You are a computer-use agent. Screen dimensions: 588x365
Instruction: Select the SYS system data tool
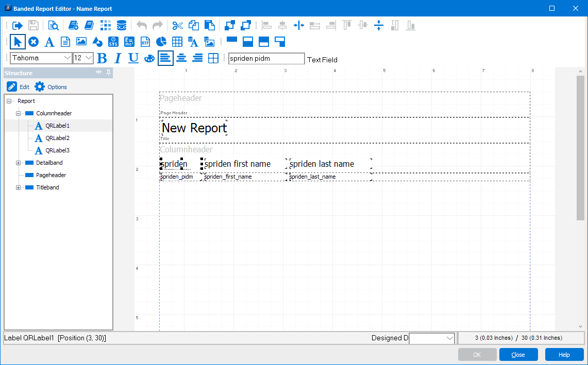click(x=113, y=42)
